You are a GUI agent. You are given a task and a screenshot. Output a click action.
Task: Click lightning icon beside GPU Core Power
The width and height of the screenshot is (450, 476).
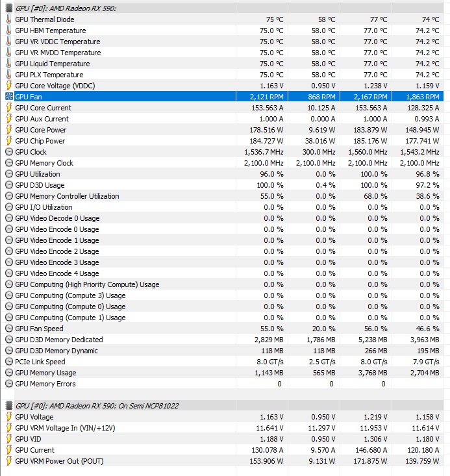click(x=9, y=130)
